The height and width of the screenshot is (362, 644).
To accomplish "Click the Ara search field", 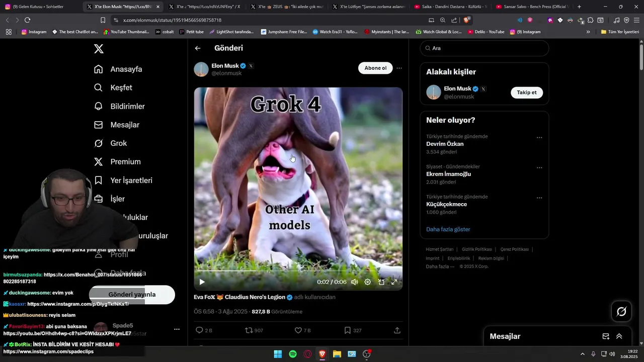I will (x=484, y=48).
